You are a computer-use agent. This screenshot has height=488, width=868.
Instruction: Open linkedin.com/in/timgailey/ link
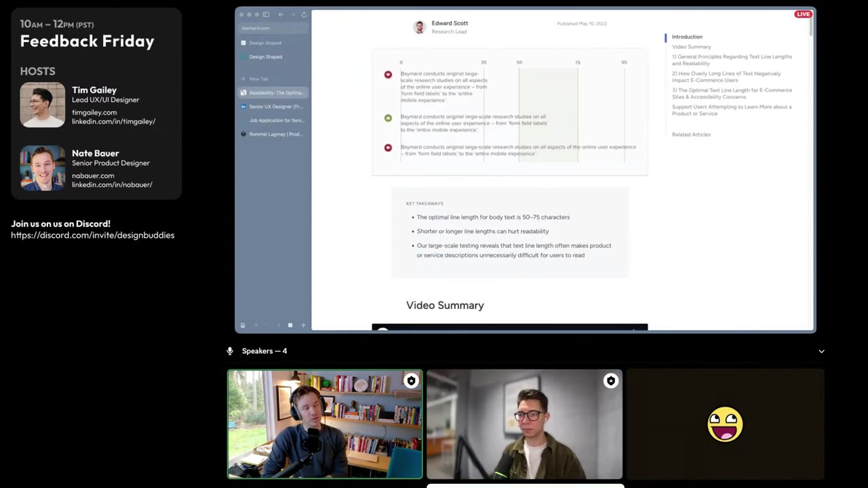pyautogui.click(x=113, y=121)
